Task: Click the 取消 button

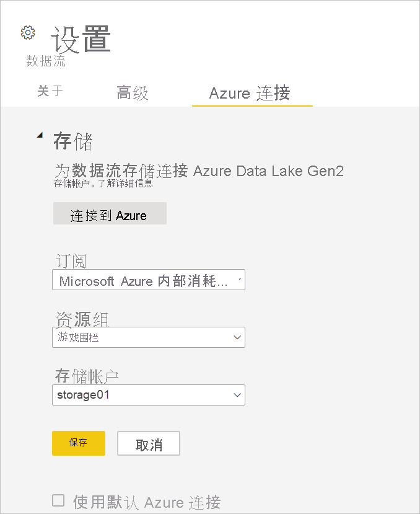Action: click(149, 444)
